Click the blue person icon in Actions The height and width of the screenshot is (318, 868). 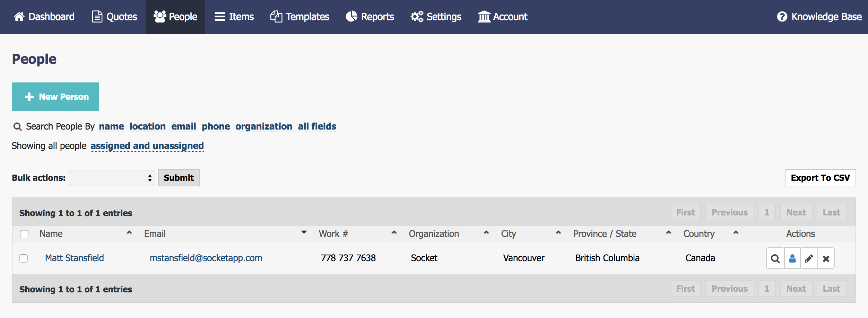click(792, 258)
